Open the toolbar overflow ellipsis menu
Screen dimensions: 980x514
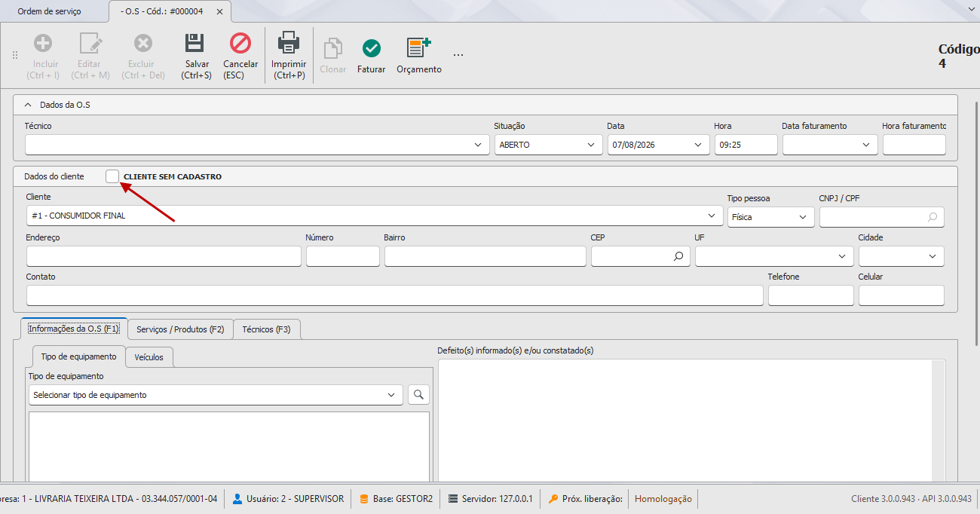pos(458,55)
